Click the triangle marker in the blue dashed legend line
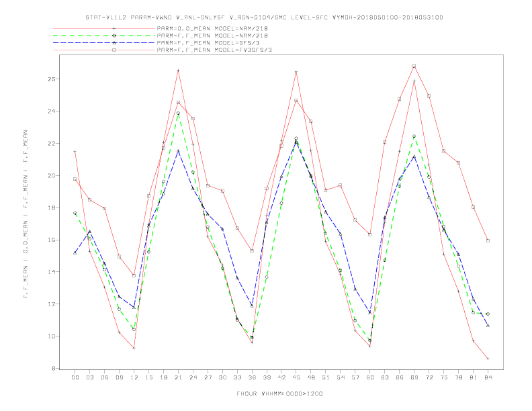532x411 pixels. coord(114,43)
